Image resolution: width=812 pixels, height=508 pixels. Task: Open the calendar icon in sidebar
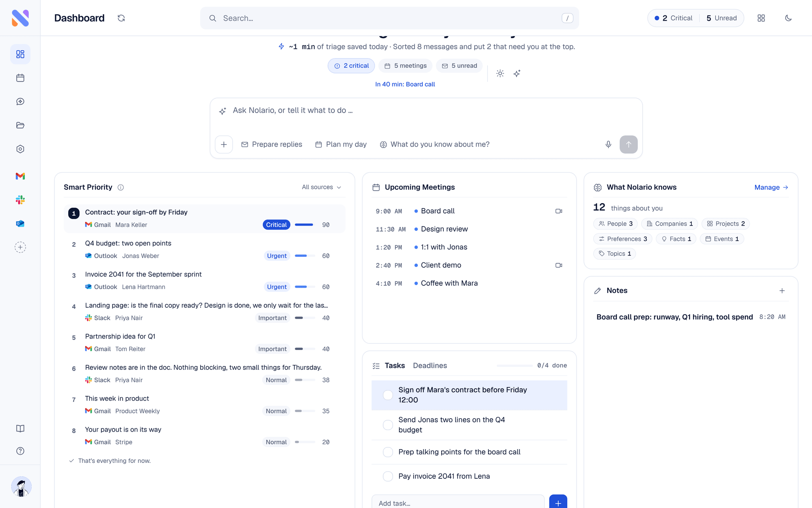point(20,78)
